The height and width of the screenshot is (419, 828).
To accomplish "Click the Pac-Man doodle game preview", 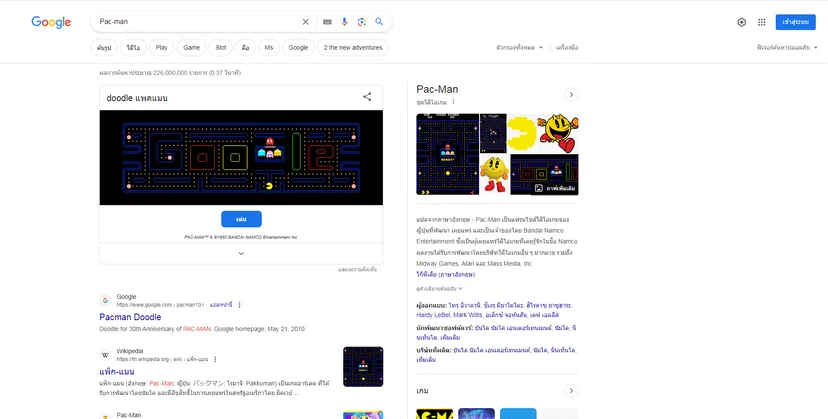I will 241,157.
